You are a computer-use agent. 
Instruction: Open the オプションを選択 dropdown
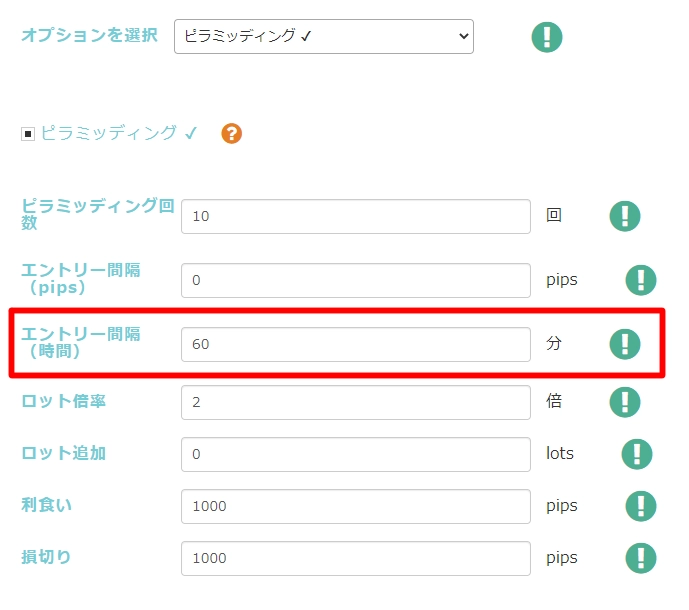[x=323, y=36]
